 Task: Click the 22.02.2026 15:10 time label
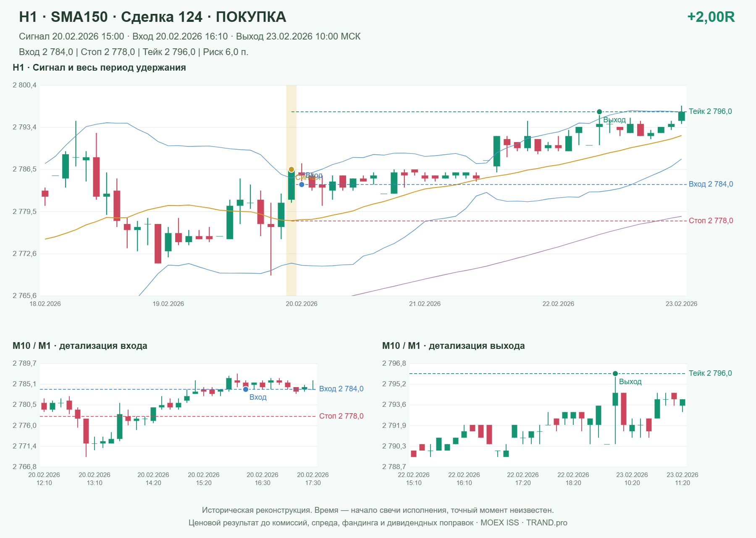coord(414,479)
